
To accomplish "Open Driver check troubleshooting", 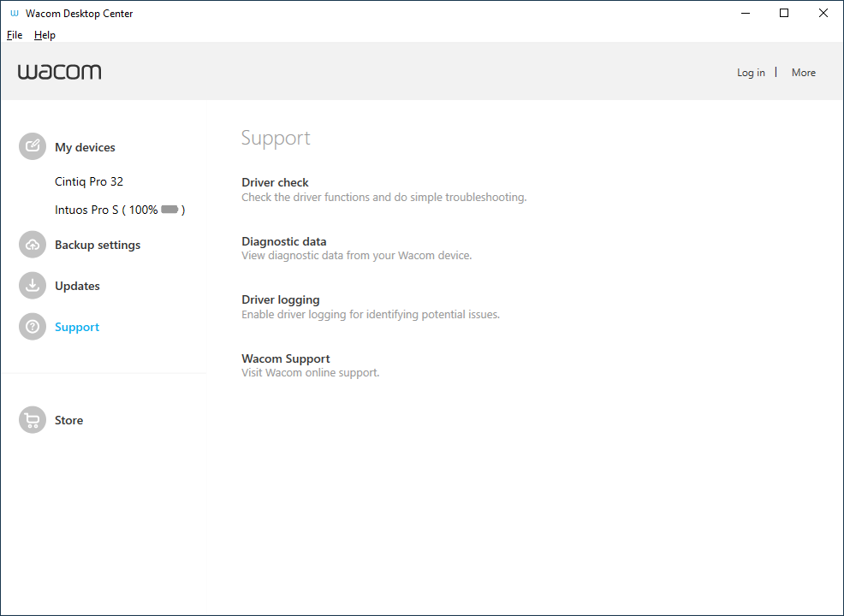I will click(383, 189).
